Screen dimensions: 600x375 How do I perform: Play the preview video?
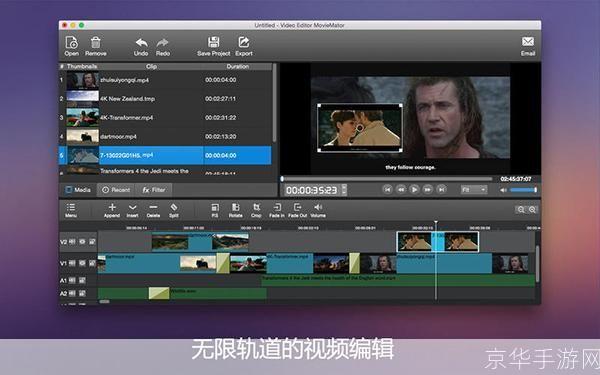[x=414, y=189]
